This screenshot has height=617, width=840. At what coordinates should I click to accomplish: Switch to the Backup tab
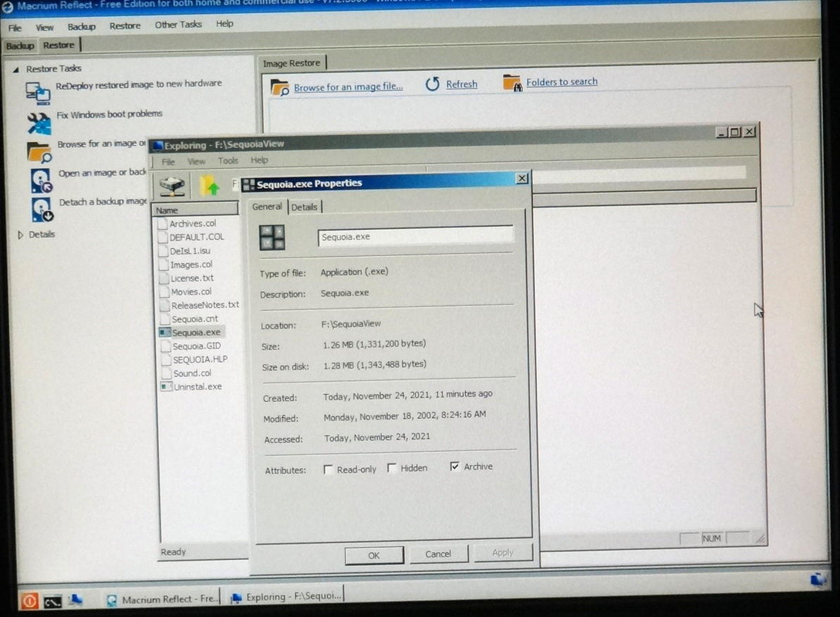click(x=20, y=46)
